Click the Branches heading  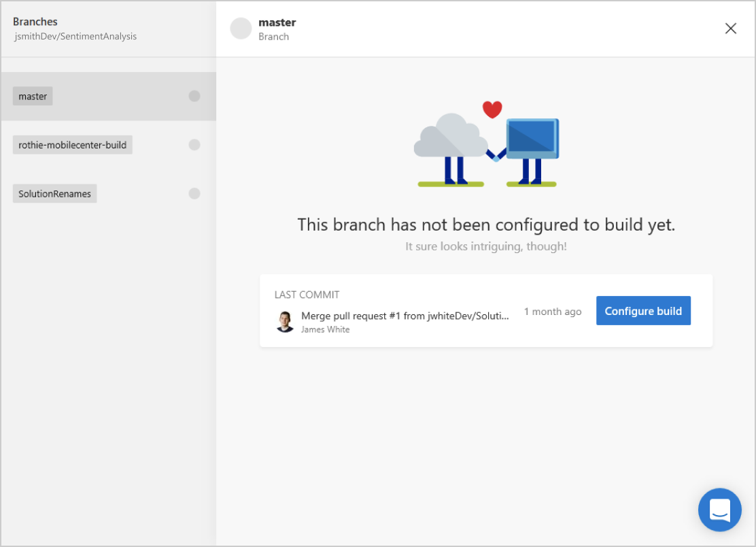(x=35, y=22)
